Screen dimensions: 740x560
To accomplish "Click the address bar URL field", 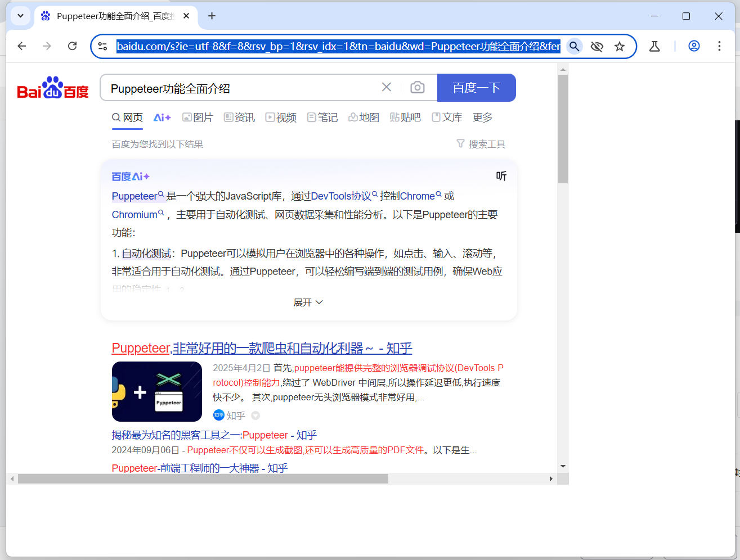I will click(x=338, y=46).
